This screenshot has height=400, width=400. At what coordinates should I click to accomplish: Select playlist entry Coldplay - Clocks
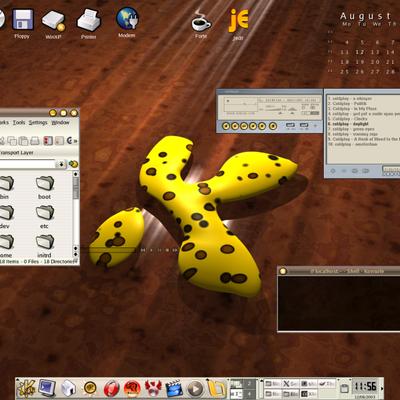pos(348,119)
